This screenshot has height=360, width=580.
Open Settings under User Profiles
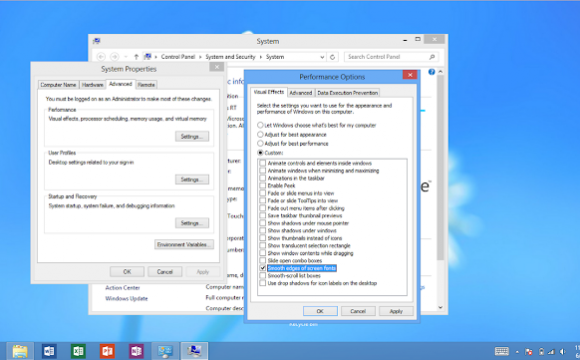(192, 179)
